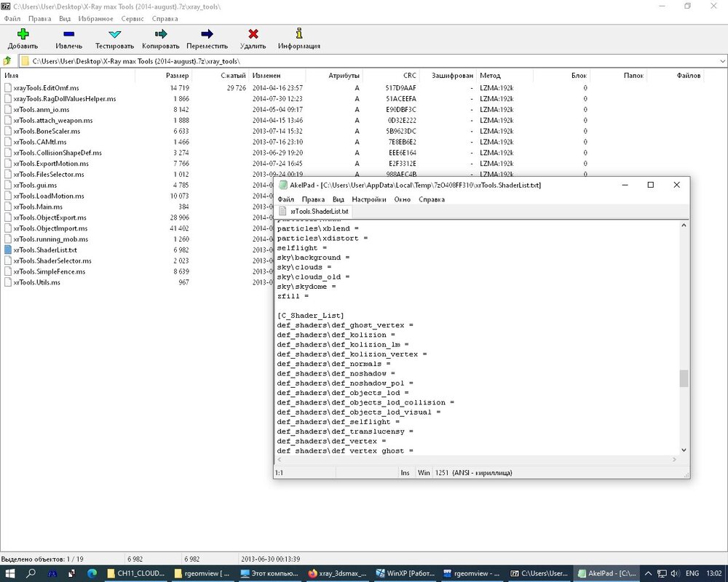Open the WinXP taskbar item
The width and height of the screenshot is (728, 582).
tap(400, 573)
